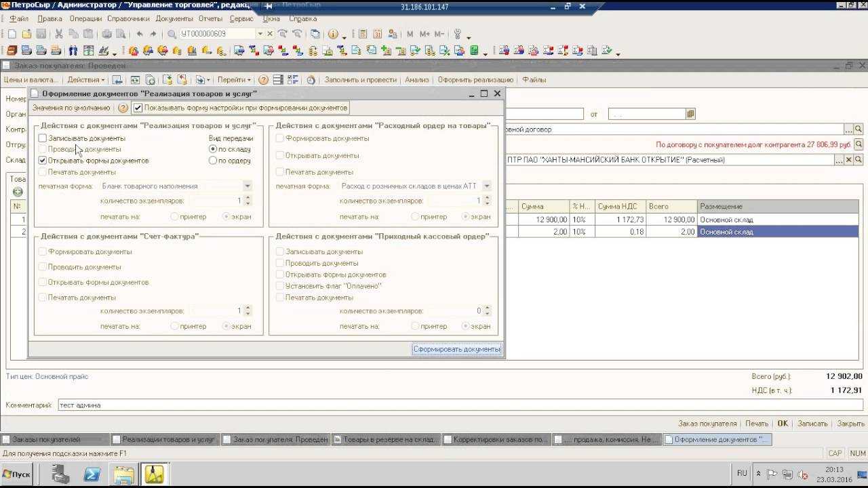Click the question mark help icon in order toolbar
Screen dimensions: 868x488
point(263,80)
